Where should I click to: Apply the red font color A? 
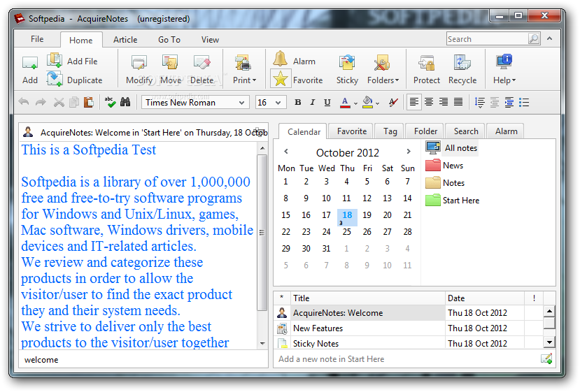[x=345, y=102]
